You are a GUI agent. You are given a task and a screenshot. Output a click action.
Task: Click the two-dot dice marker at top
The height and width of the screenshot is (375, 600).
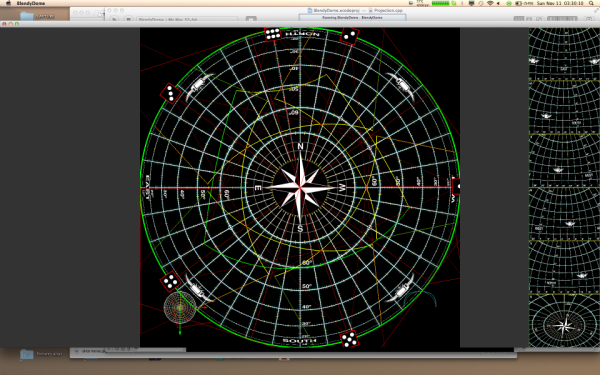[x=349, y=36]
